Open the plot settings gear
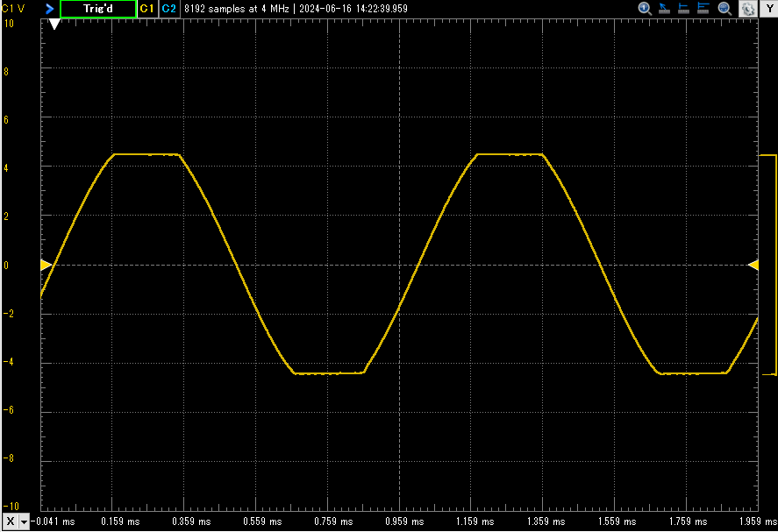Screen dimensions: 778x532 tap(747, 9)
